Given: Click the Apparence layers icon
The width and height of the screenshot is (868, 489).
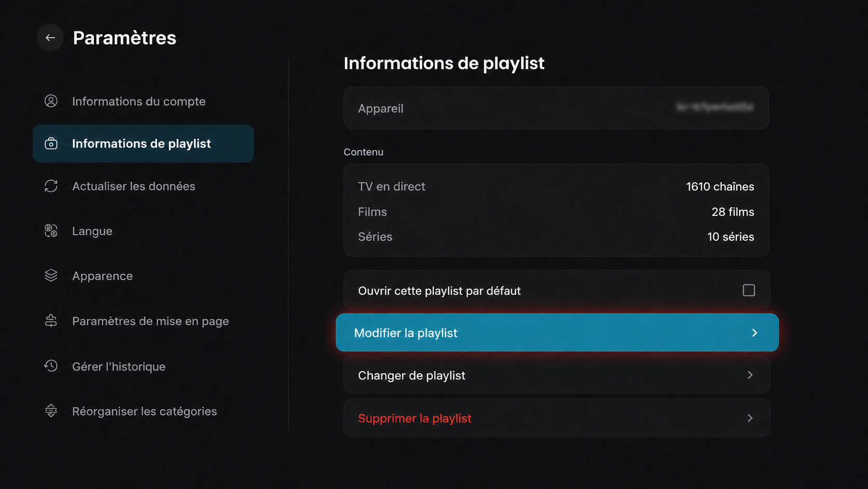Looking at the screenshot, I should [51, 275].
